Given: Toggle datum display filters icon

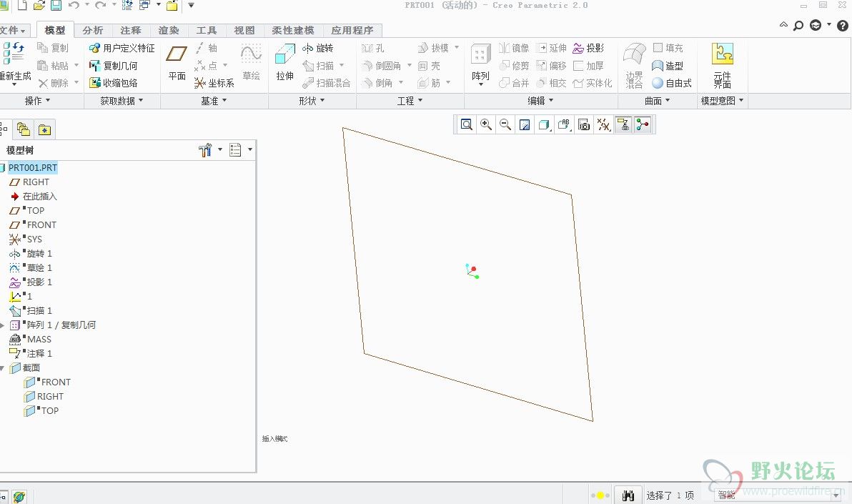Looking at the screenshot, I should [x=604, y=124].
